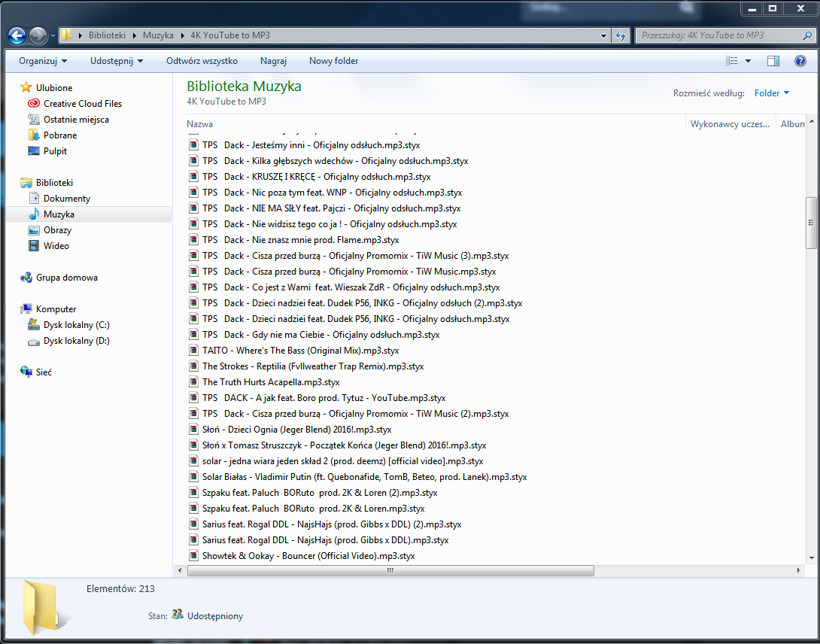Select Szpaku feat. Paluch BORuto (2) file
Image resolution: width=820 pixels, height=644 pixels.
(320, 492)
